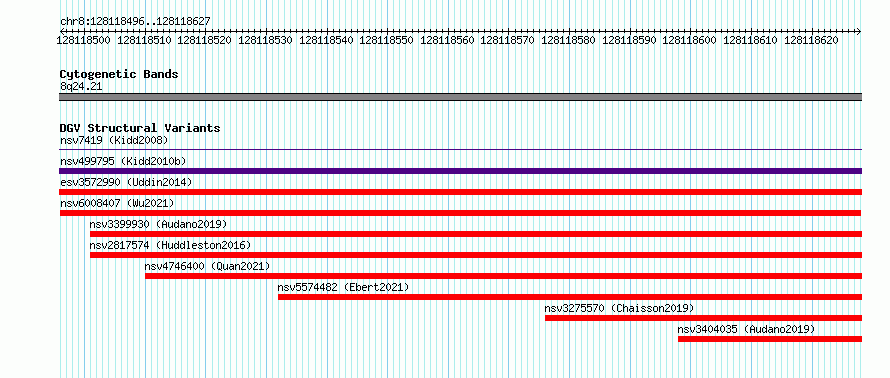The width and height of the screenshot is (890, 378).
Task: Click the nsv3404035 red variant bar
Action: point(770,339)
